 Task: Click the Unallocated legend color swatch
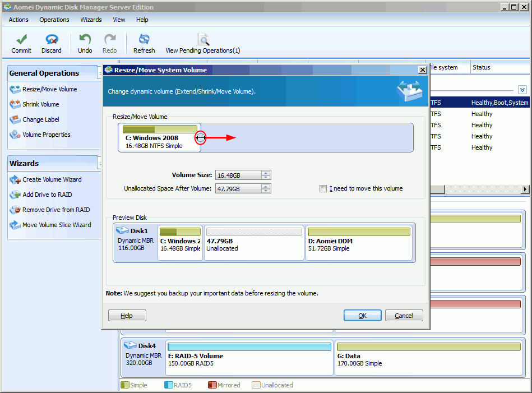tap(256, 385)
